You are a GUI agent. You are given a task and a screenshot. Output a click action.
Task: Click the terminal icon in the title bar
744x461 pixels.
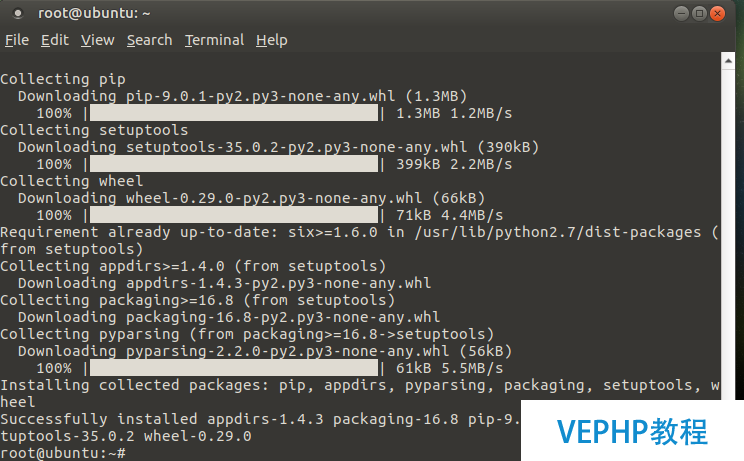(x=18, y=14)
